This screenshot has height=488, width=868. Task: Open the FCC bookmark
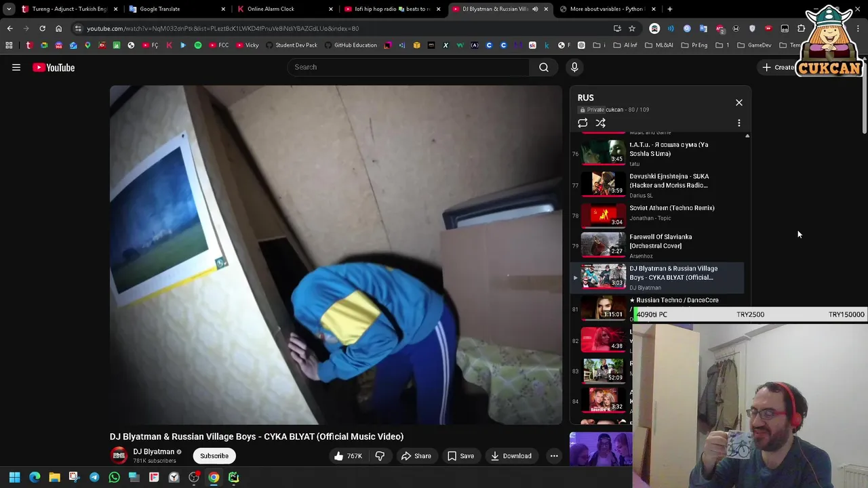219,45
